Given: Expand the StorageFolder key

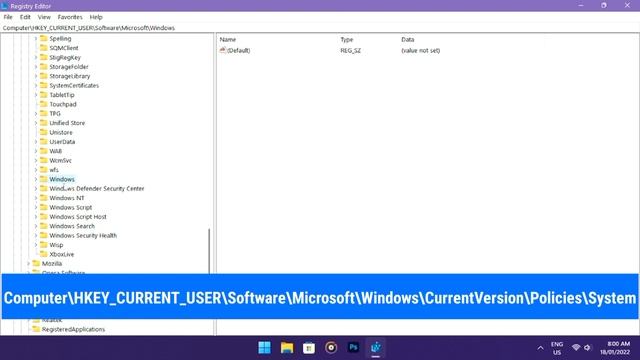Looking at the screenshot, I should coord(36,67).
